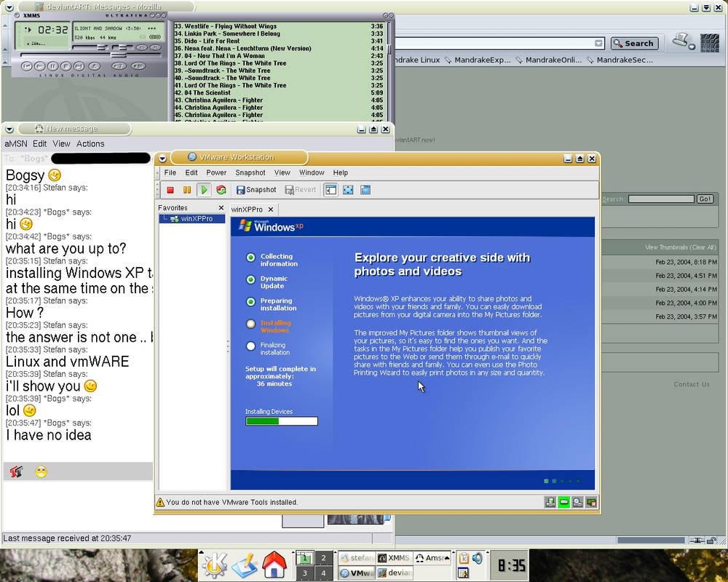Viewport: 728px width, 582px height.
Task: Open the Actions menu in aMSN chat
Action: tap(90, 144)
